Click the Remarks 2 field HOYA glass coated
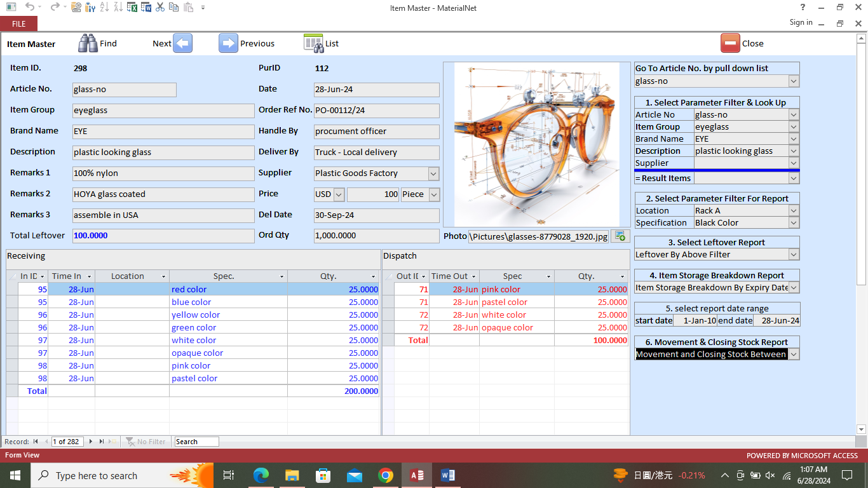The width and height of the screenshot is (868, 488). pyautogui.click(x=163, y=194)
